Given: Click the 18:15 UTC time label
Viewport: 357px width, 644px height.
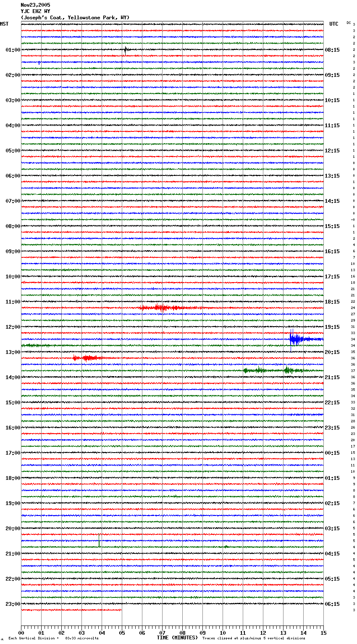Looking at the screenshot, I should tap(332, 302).
